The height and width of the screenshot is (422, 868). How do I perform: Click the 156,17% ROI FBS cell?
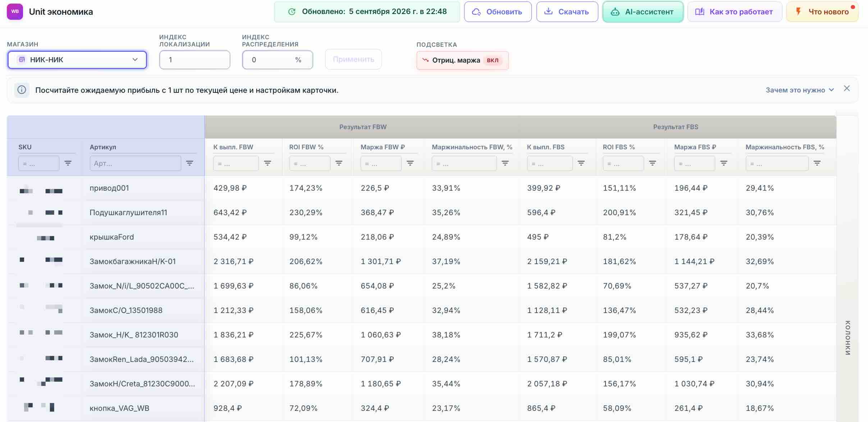tap(620, 384)
